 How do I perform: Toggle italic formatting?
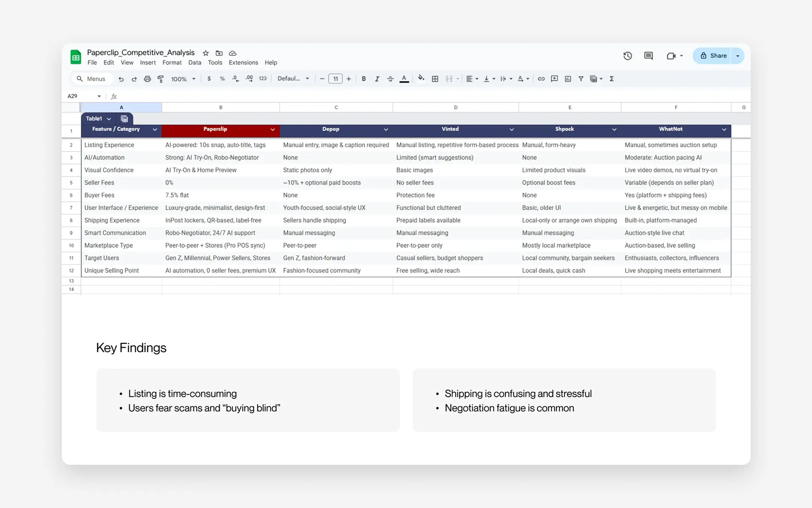377,79
